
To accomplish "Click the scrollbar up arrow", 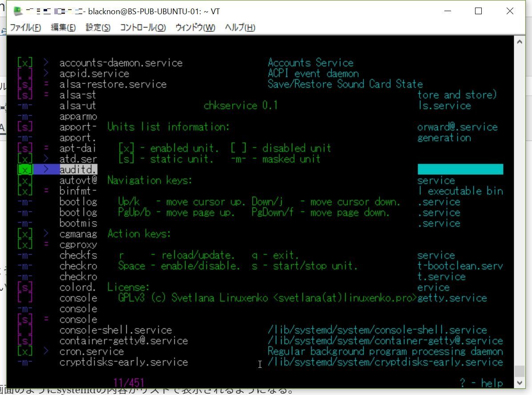I will (520, 42).
